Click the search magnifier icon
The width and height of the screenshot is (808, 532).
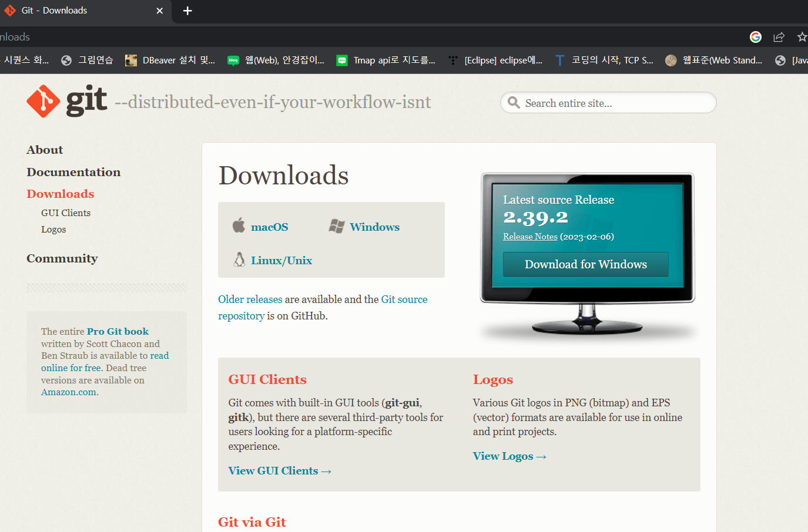pyautogui.click(x=514, y=103)
